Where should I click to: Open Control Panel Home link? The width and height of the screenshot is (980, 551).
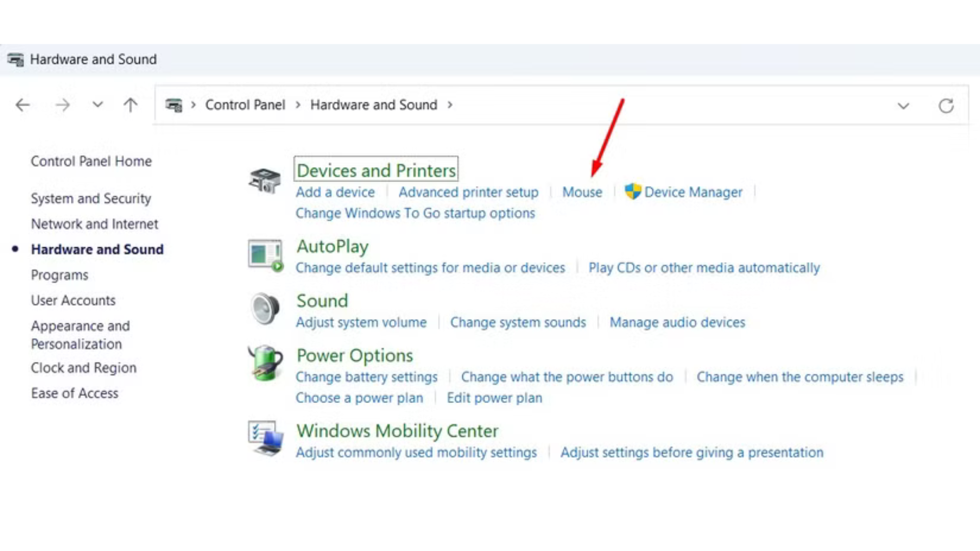click(91, 161)
